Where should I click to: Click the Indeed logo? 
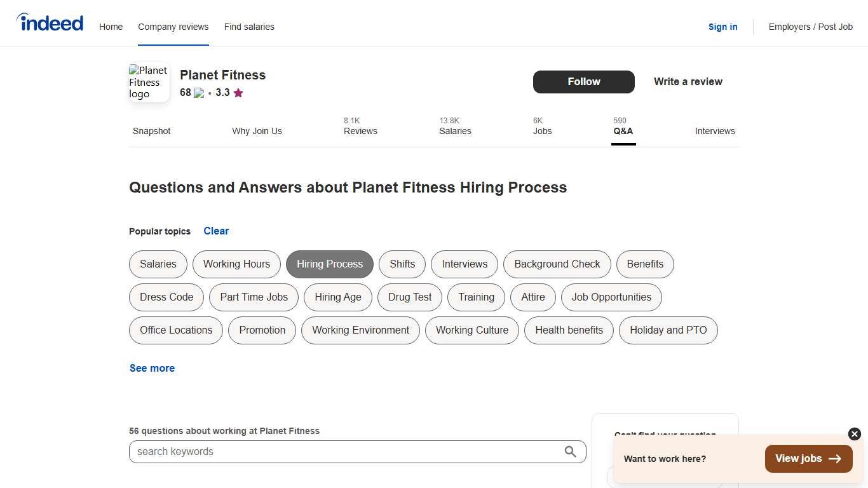pos(50,22)
